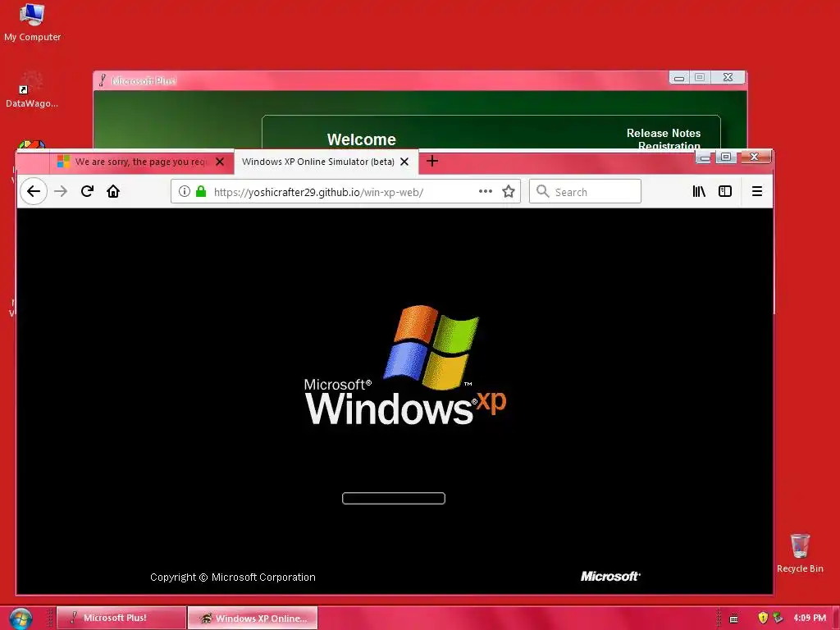Open the Recycle Bin
Image resolution: width=840 pixels, height=630 pixels.
click(x=800, y=554)
